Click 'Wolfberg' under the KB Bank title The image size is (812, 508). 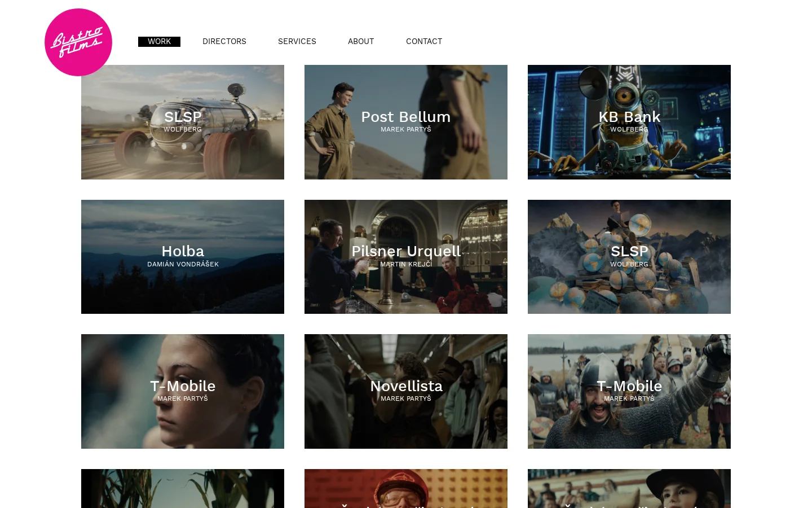629,129
